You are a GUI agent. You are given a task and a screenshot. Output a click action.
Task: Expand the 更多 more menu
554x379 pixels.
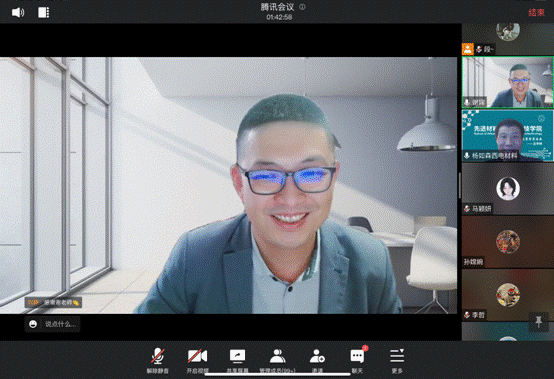397,360
